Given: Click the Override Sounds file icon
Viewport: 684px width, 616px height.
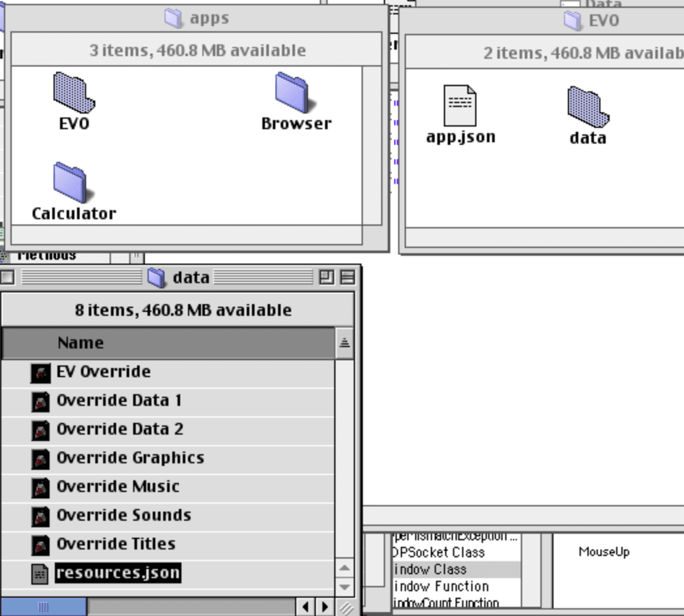Looking at the screenshot, I should point(40,517).
